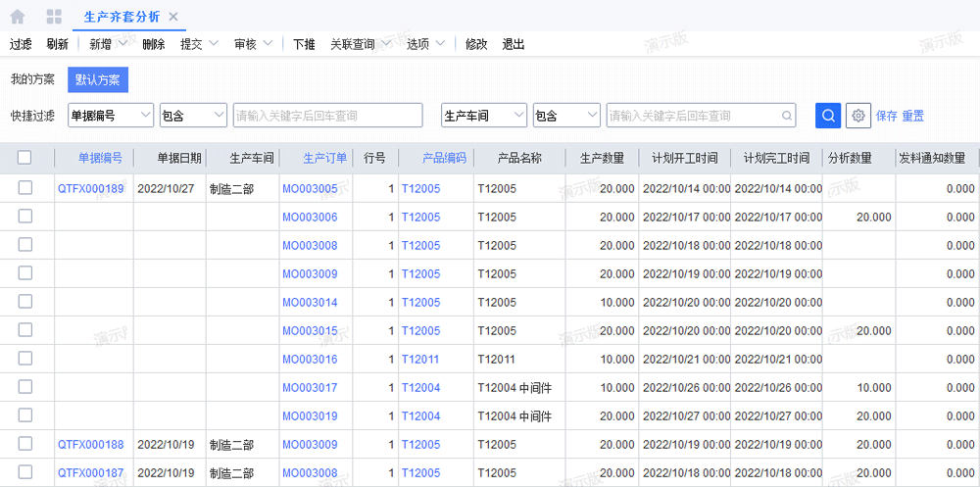Check the row QTFX000188 checkbox
The image size is (980, 487).
coord(24,444)
